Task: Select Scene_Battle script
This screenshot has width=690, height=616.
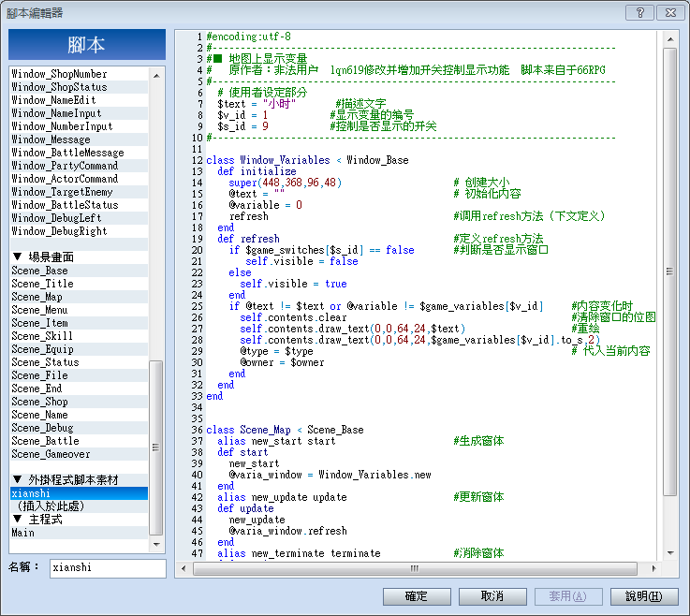Action: point(80,441)
